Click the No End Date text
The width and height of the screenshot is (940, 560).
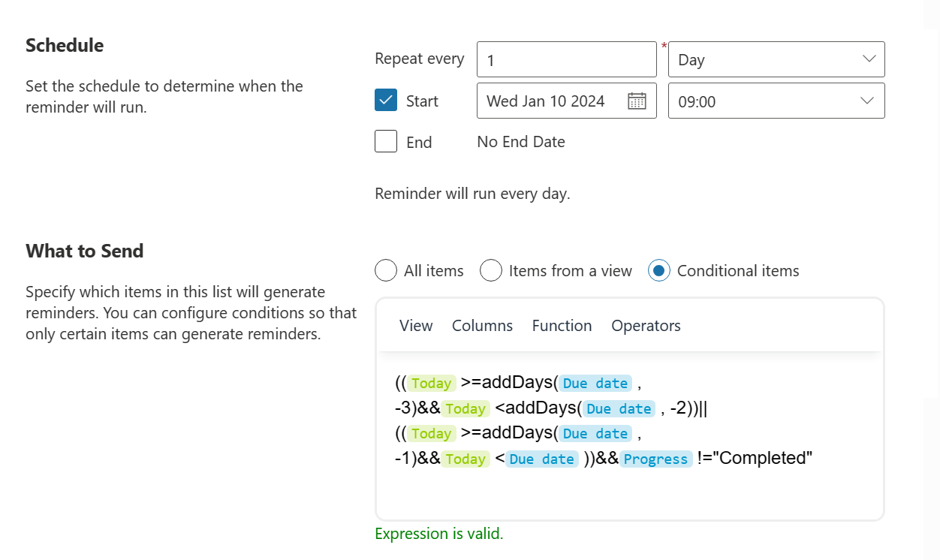(521, 142)
